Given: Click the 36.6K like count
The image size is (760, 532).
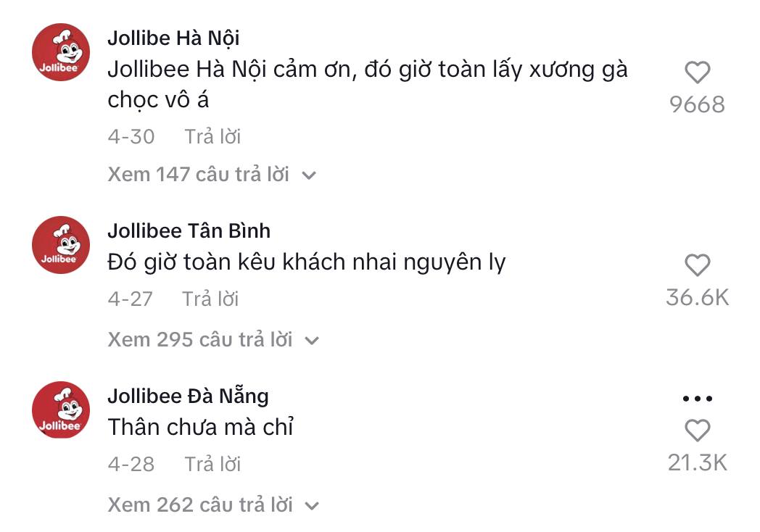Looking at the screenshot, I should (697, 297).
